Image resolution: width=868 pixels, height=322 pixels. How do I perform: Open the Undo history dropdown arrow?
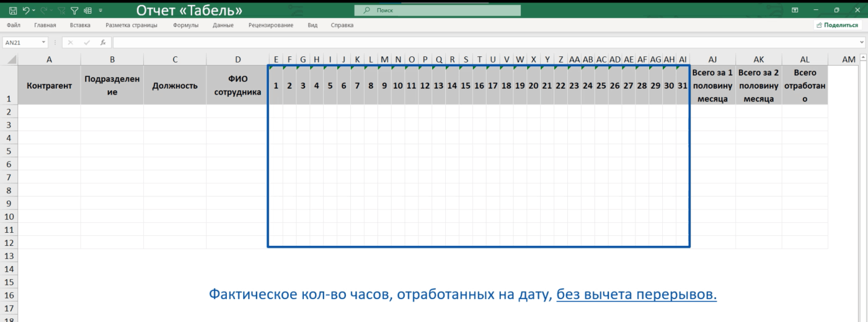tap(33, 11)
